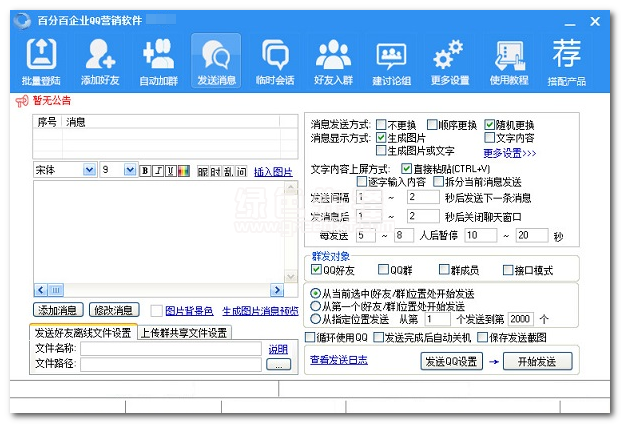Check the 不更换 option
Viewport: 621px width, 424px height.
[x=381, y=125]
